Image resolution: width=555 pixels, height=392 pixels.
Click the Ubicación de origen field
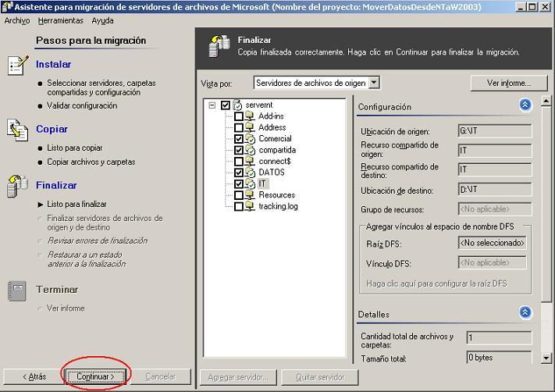point(494,130)
